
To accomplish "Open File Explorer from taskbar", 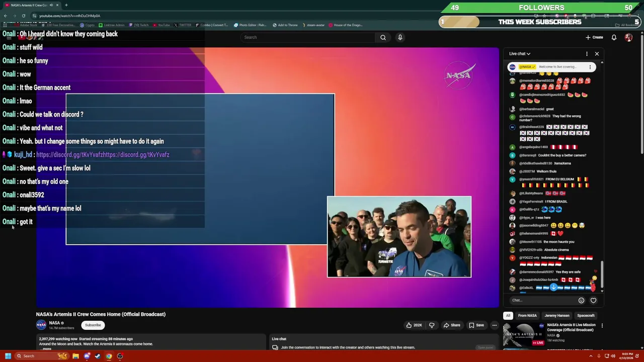I will pyautogui.click(x=75, y=356).
